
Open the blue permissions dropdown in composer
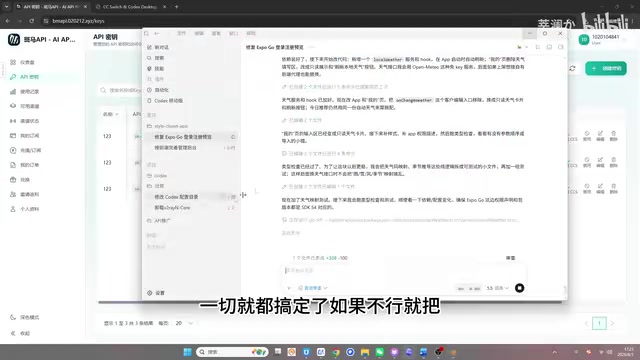pos(313,288)
